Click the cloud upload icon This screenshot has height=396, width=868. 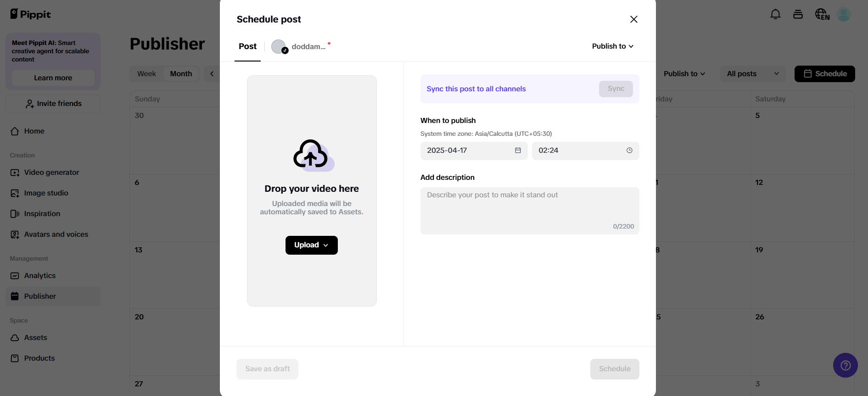tap(312, 155)
